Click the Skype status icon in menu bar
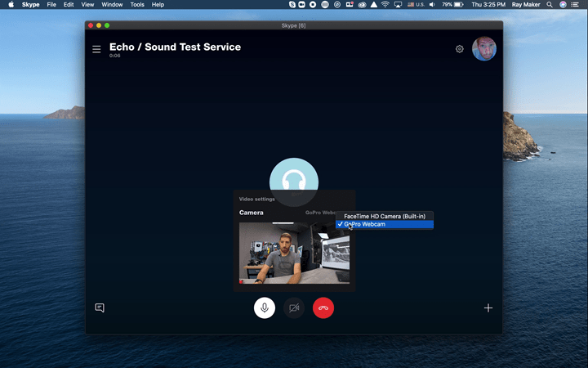 [292, 5]
